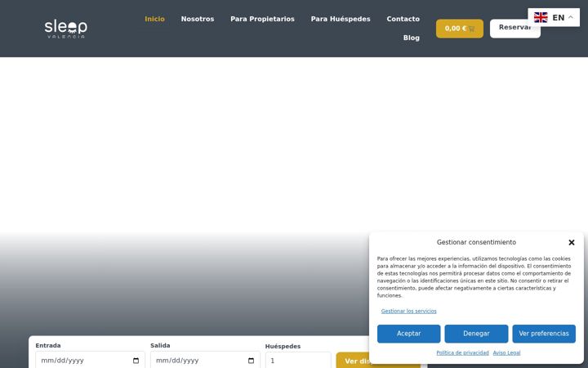Open Salida calendar picker icon
The width and height of the screenshot is (588, 368).
pos(251,361)
